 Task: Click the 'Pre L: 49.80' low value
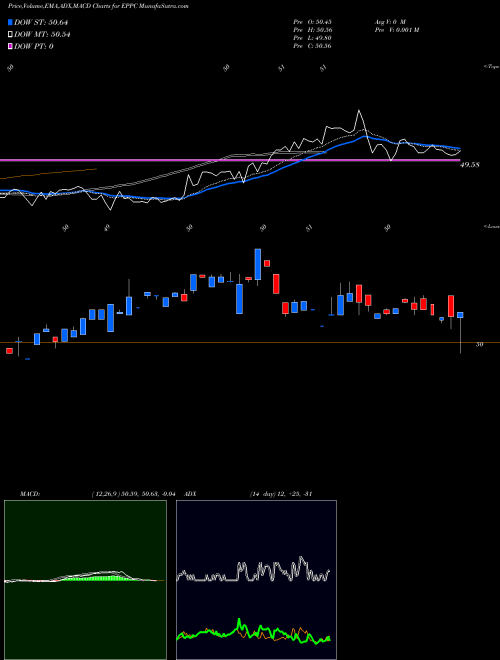(312, 38)
